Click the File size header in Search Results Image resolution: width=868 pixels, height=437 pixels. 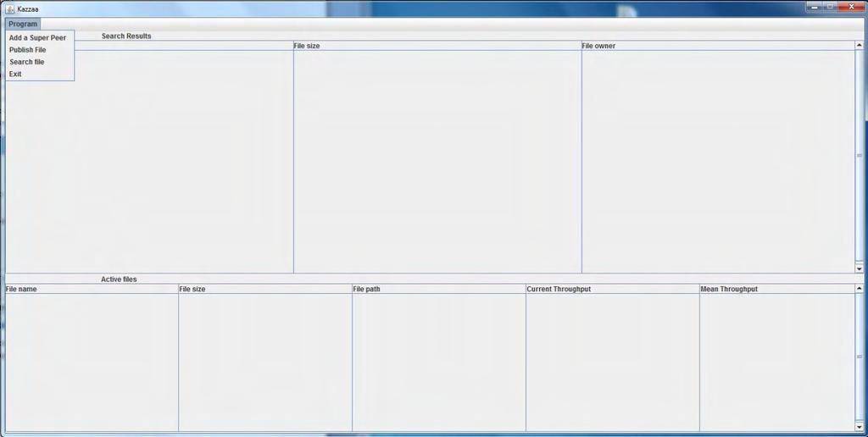tap(437, 46)
